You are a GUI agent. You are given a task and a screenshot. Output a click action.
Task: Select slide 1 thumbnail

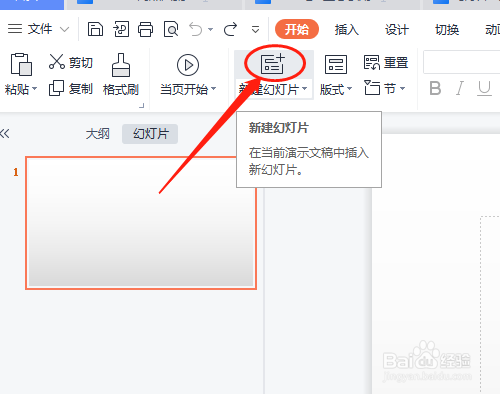[141, 223]
